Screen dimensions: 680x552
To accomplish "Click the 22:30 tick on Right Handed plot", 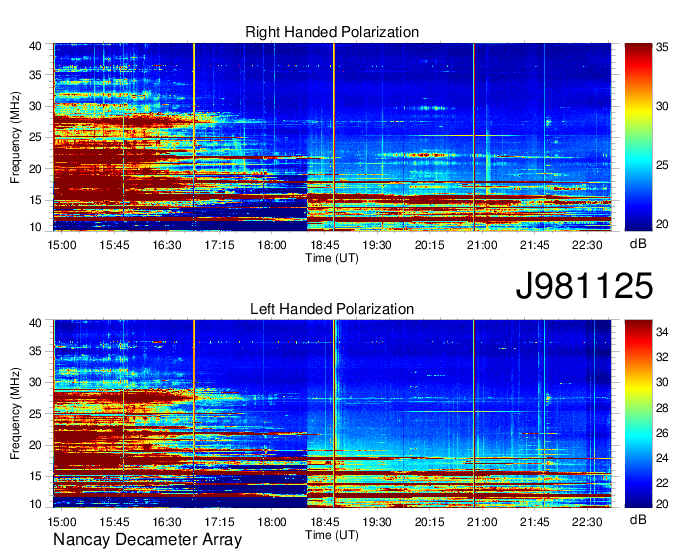I will coord(587,245).
